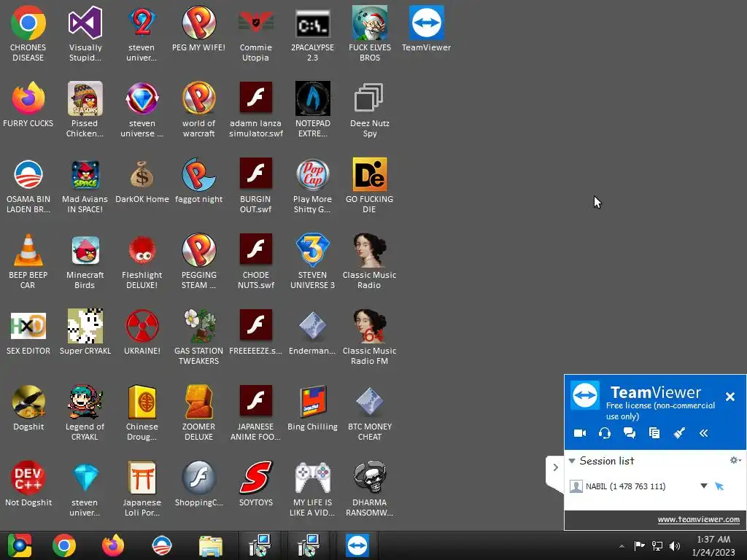This screenshot has height=560, width=747.
Task: Open the NOTEPAD EXTRE... desktop icon
Action: point(312,109)
